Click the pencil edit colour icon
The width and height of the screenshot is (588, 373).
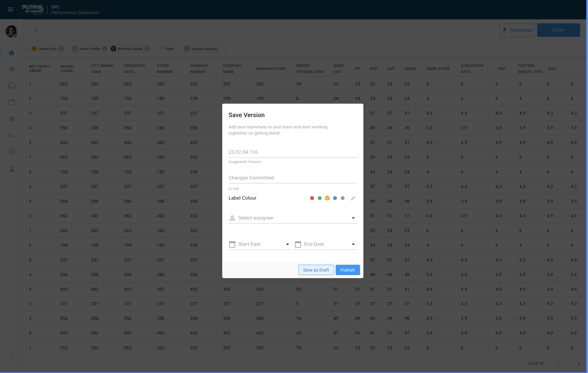353,198
